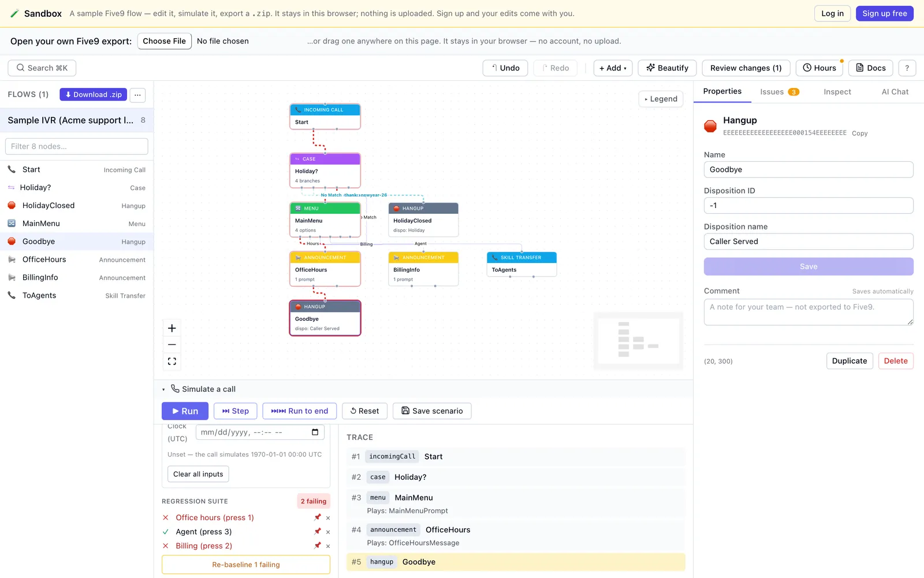Zoom out the flow canvas with minus icon

(x=172, y=344)
